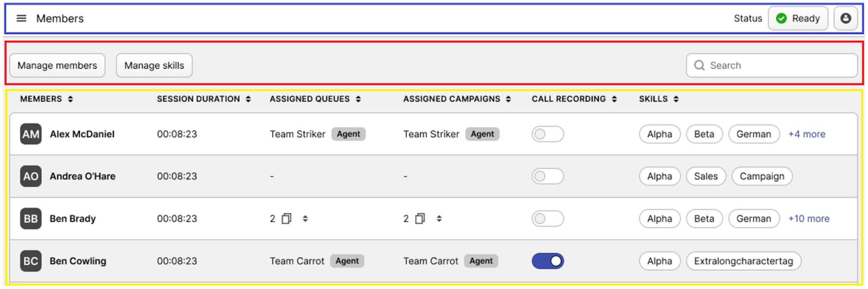Show Ben Brady's +10 more skills
868x289 pixels.
(808, 219)
